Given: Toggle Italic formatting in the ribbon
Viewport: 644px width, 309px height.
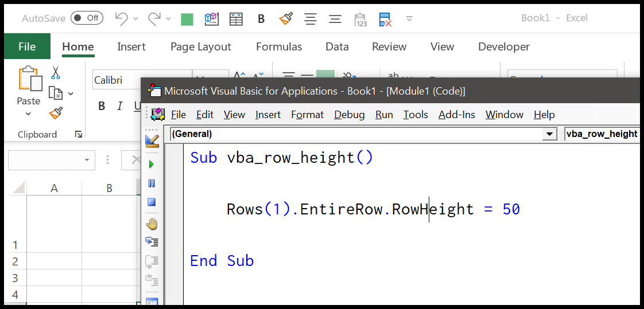Looking at the screenshot, I should (120, 106).
